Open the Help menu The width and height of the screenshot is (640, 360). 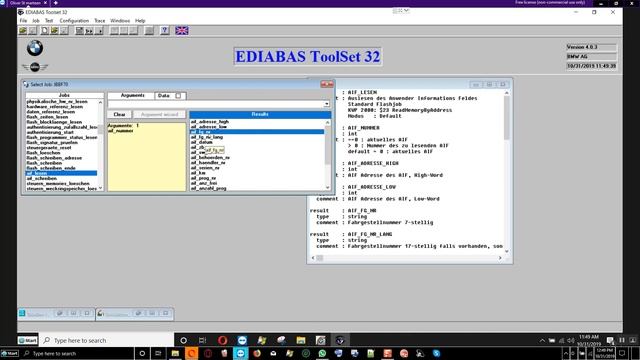[140, 20]
